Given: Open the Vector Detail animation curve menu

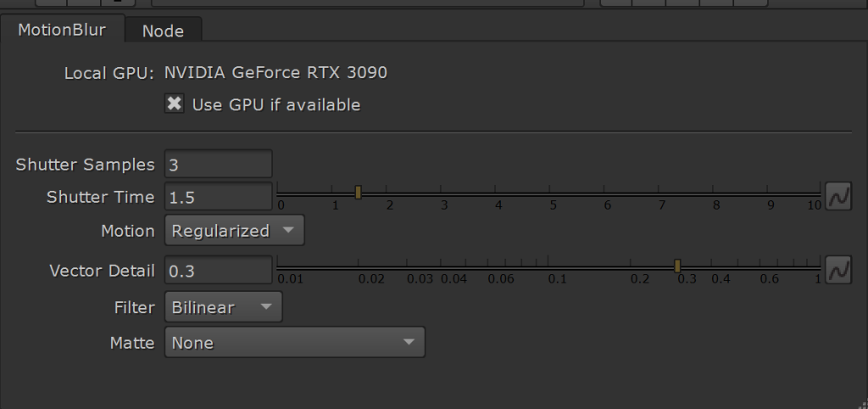Looking at the screenshot, I should (838, 271).
